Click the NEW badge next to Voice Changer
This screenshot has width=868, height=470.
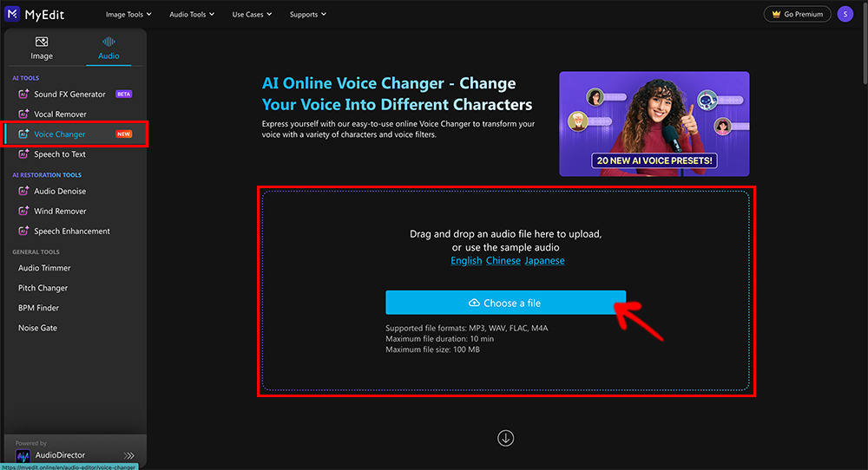124,134
